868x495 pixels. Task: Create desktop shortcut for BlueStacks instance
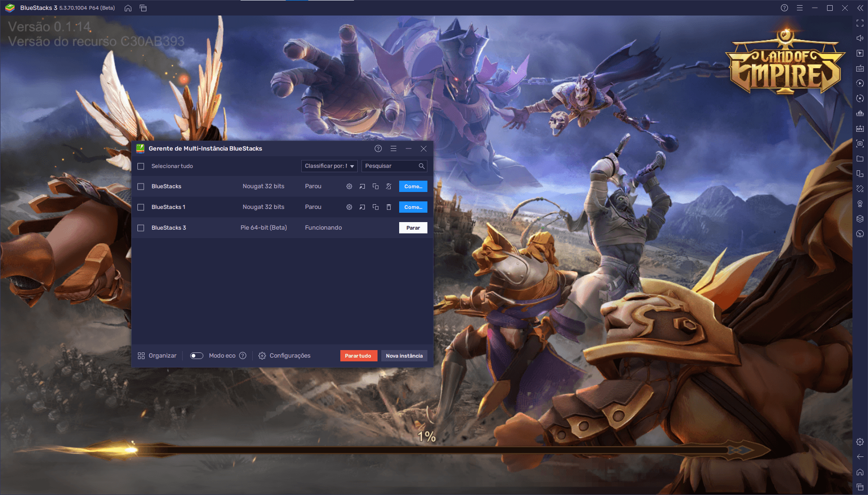(x=362, y=186)
